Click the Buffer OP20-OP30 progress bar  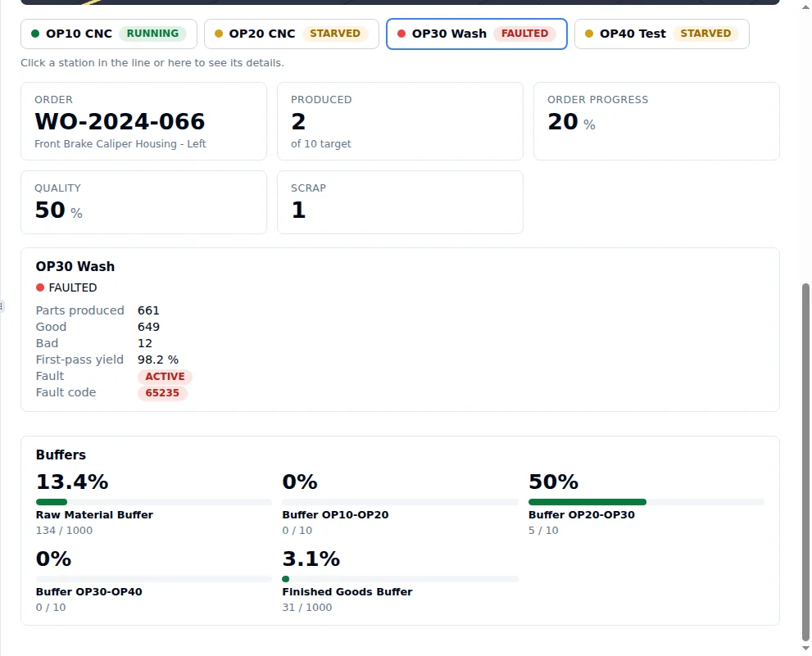click(646, 502)
